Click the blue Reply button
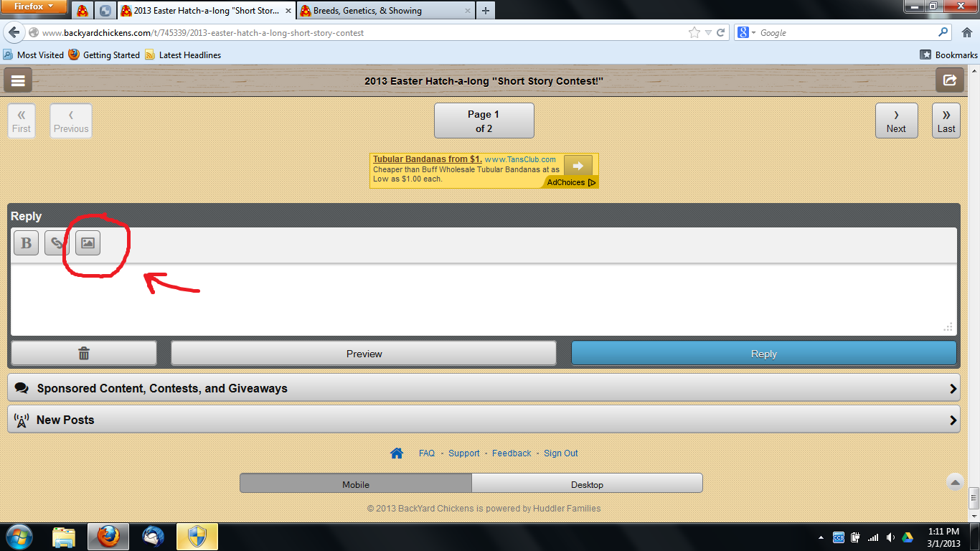Viewport: 980px width, 551px height. 763,353
